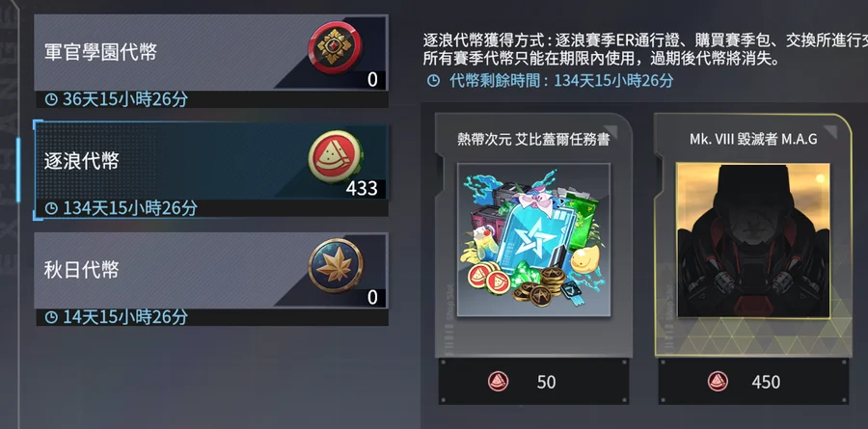Click the maple leaf 秋日代幣 token icon
868x429 pixels.
(335, 266)
